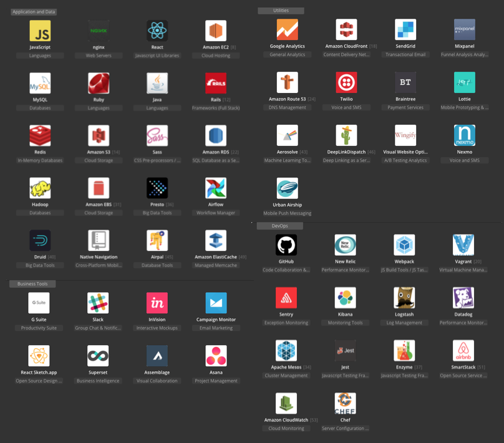Viewport: 504px width, 443px height.
Task: Click the Application and Data section label
Action: tap(34, 12)
